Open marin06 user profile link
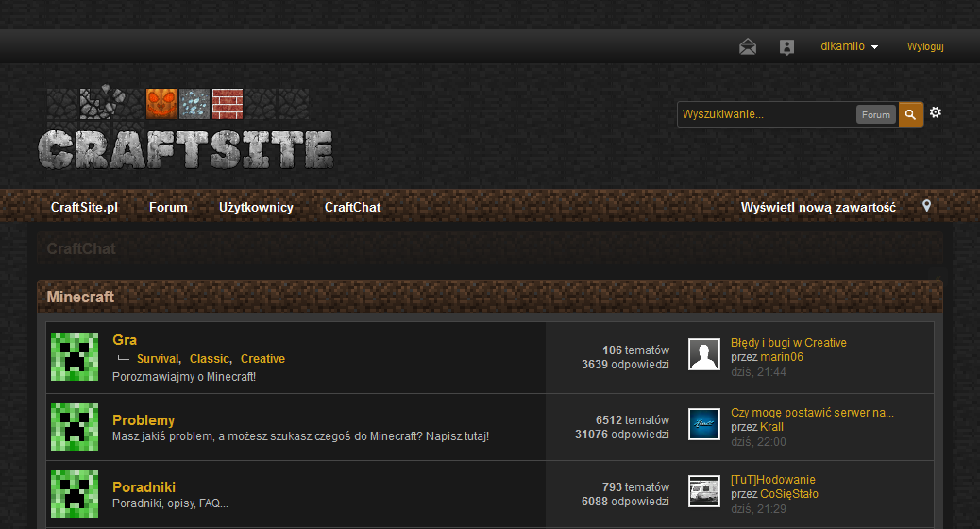 (x=782, y=357)
